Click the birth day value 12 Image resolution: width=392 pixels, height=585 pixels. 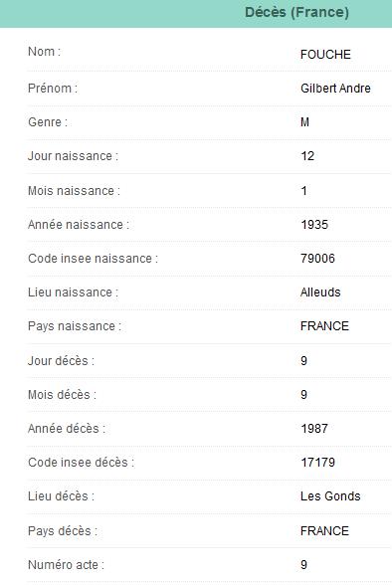tap(307, 156)
